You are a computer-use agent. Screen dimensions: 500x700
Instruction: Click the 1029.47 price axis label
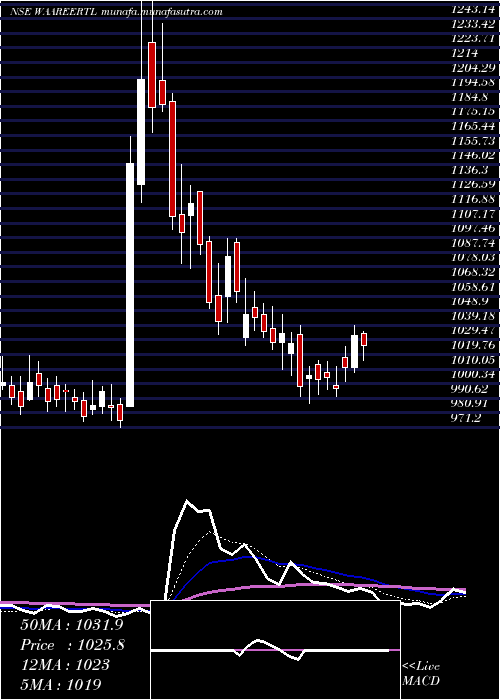click(472, 331)
